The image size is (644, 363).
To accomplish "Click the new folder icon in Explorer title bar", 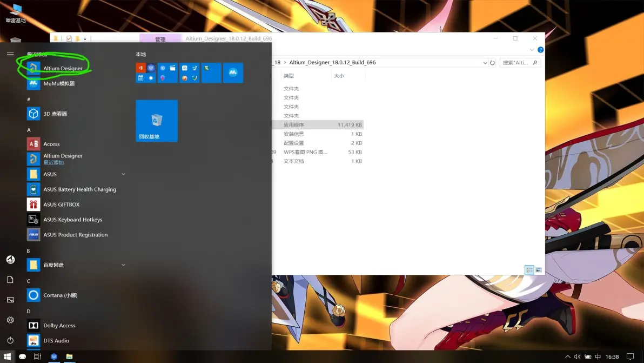I will (x=77, y=38).
